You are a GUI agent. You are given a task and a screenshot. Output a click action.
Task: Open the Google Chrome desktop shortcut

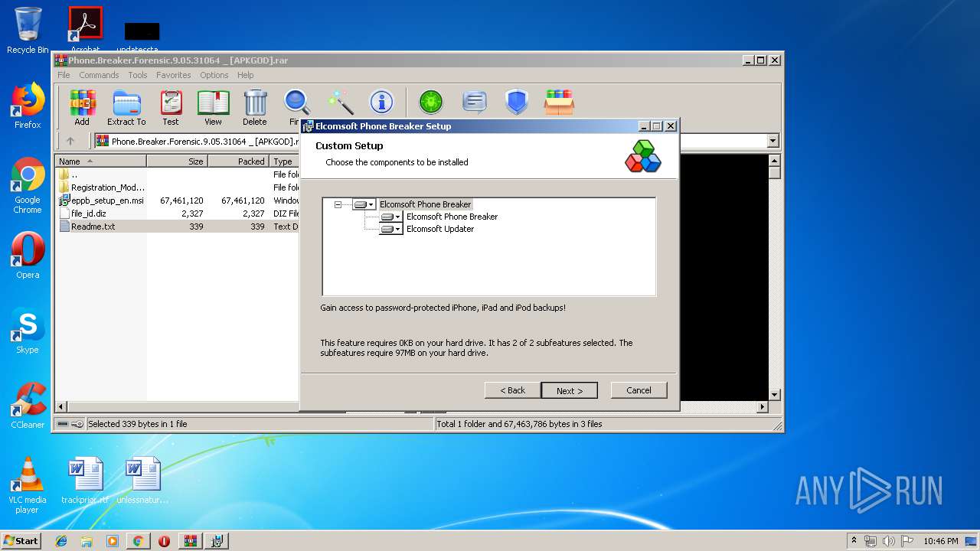28,185
